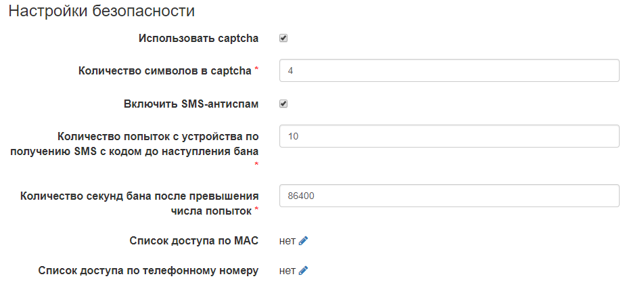The height and width of the screenshot is (283, 644).
Task: Click red asterisk under SMS attempts label
Action: pyautogui.click(x=256, y=165)
